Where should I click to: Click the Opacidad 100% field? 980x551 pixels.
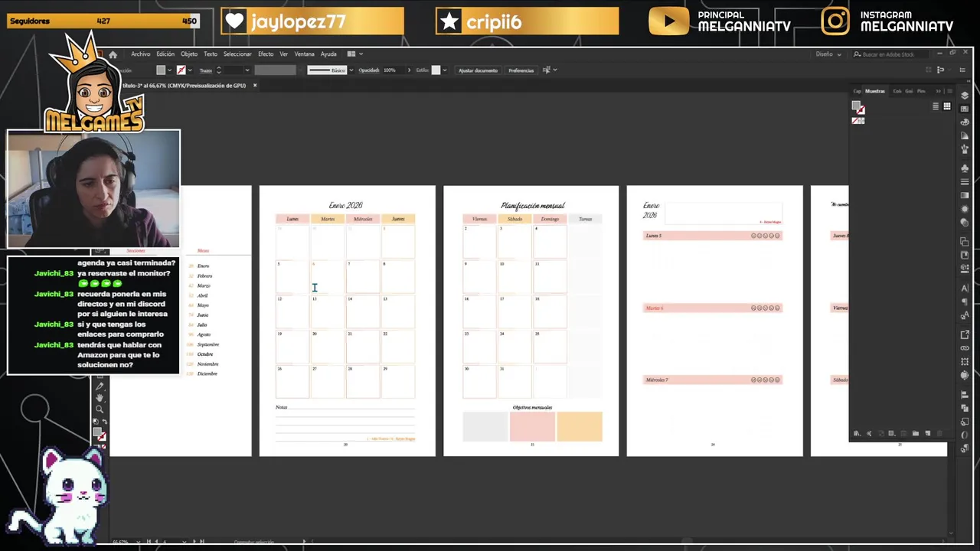point(392,70)
